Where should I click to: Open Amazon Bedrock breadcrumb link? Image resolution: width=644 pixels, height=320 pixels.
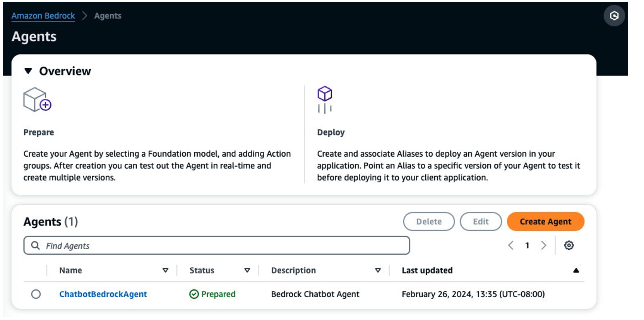pyautogui.click(x=43, y=16)
